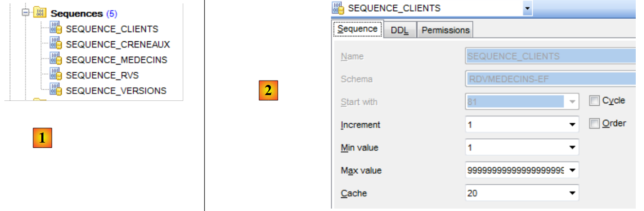The height and width of the screenshot is (211, 644).
Task: Select SEQUENCE_VERSIONS in the tree
Action: (x=116, y=91)
